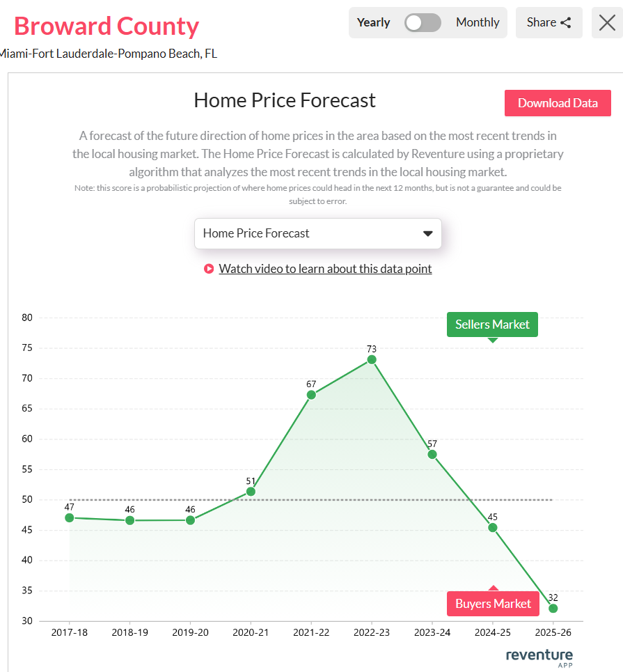
Task: Click the arrow pointer under Sellers Market badge
Action: (493, 339)
